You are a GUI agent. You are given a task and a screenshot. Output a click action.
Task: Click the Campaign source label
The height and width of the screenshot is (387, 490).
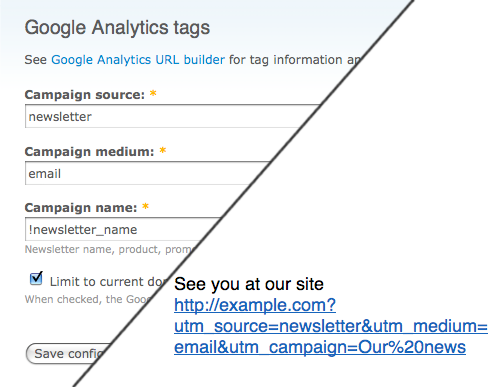[85, 95]
